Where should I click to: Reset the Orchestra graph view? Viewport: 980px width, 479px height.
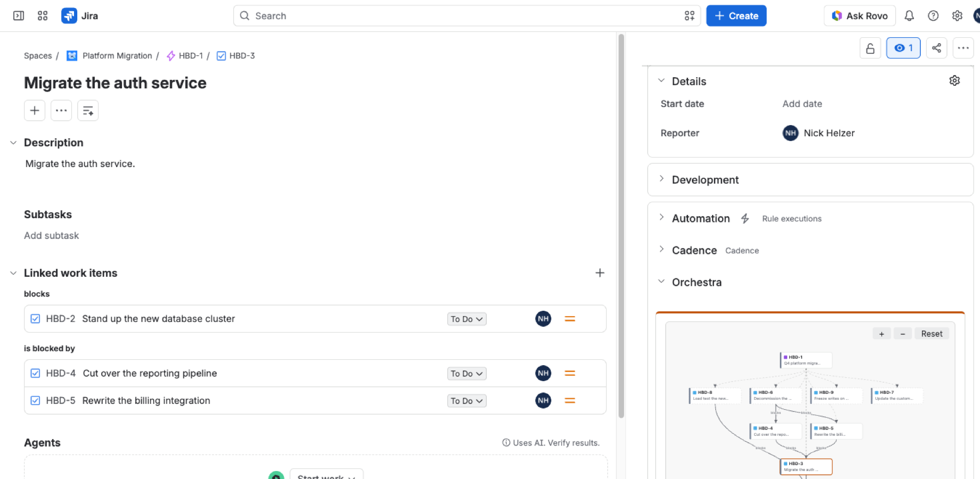tap(932, 334)
